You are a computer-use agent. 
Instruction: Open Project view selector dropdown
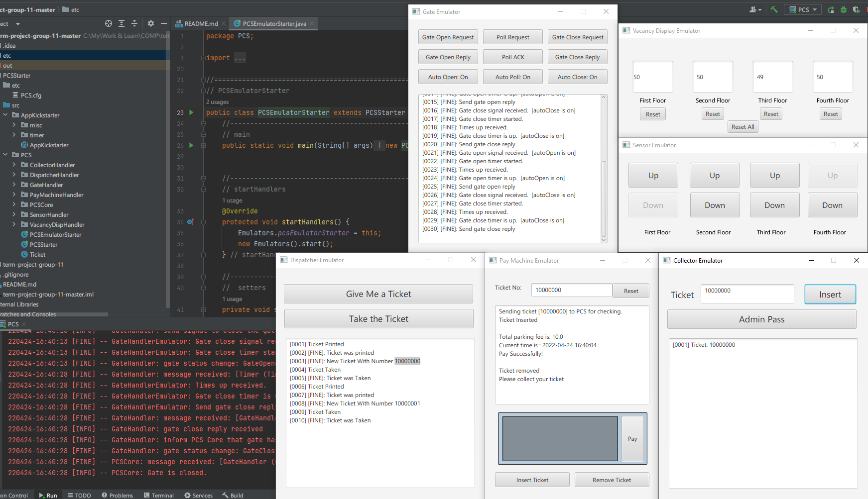click(x=18, y=23)
